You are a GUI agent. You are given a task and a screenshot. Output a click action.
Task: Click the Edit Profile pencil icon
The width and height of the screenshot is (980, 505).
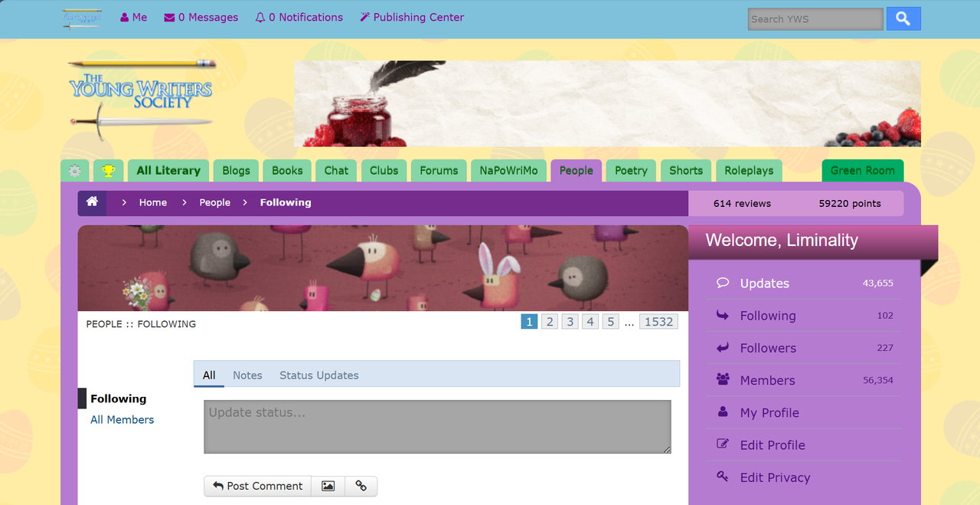click(723, 444)
